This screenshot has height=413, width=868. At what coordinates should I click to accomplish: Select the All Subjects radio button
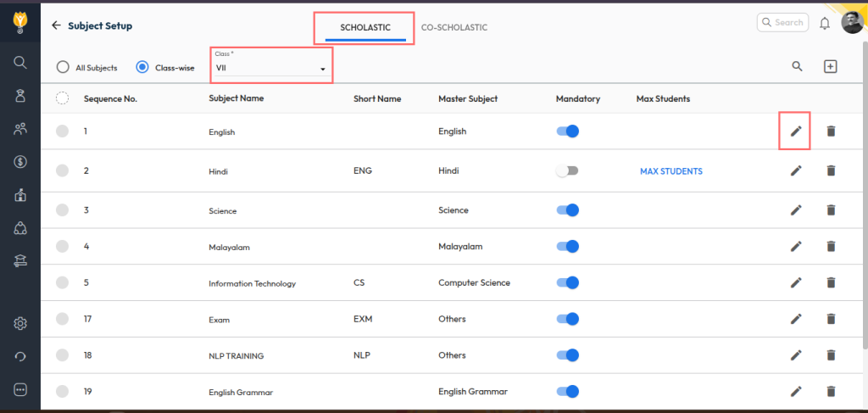coord(63,67)
